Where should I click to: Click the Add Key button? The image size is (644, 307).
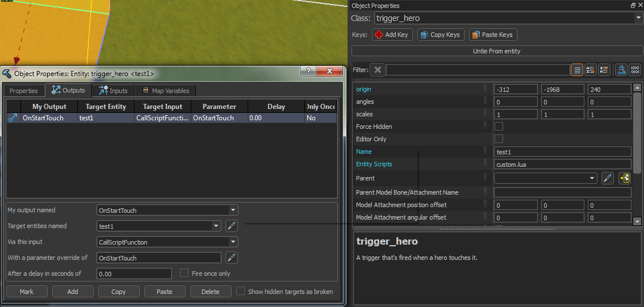pyautogui.click(x=392, y=35)
